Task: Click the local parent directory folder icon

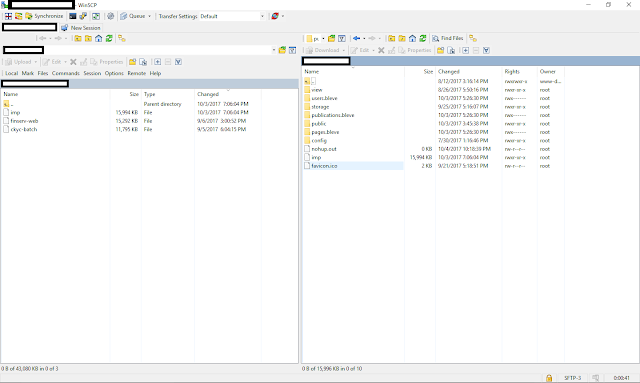Action: 78,38
